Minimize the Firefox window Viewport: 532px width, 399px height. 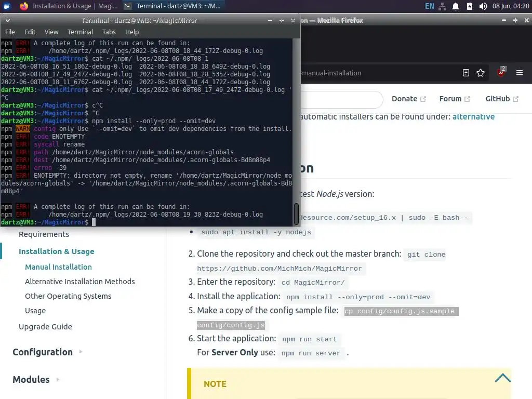tap(504, 20)
